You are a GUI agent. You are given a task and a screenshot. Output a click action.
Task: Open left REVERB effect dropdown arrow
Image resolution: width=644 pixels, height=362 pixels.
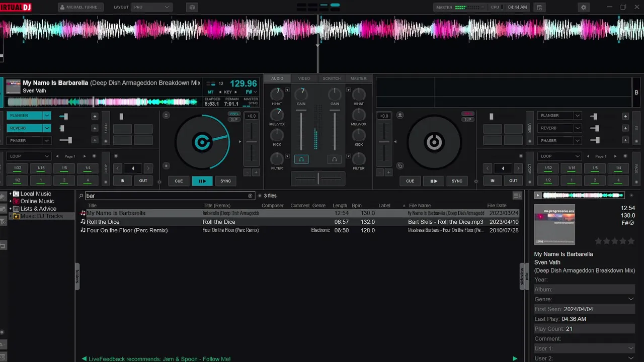click(47, 128)
